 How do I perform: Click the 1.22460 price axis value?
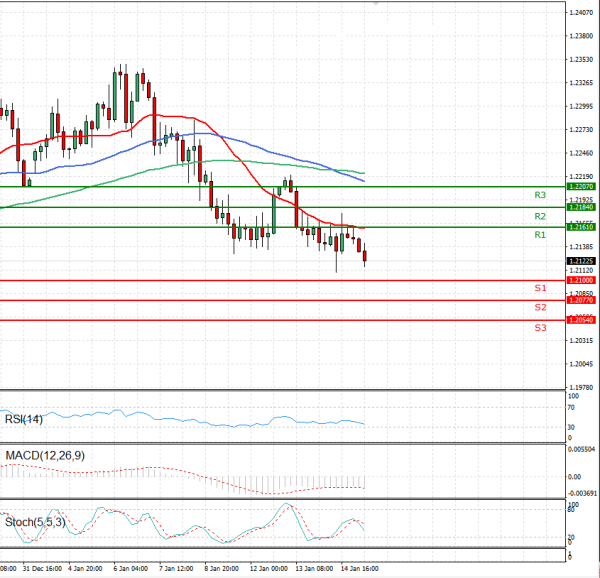(581, 153)
